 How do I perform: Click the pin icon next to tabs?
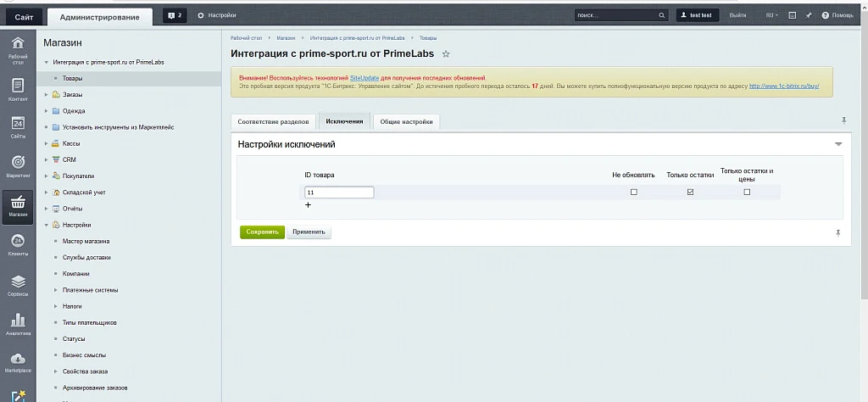(x=844, y=120)
